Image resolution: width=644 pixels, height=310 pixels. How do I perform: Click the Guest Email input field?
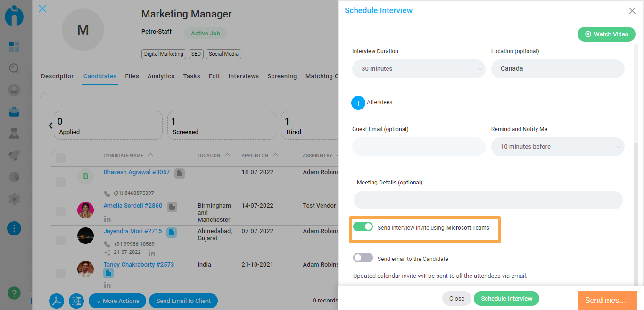tap(419, 147)
